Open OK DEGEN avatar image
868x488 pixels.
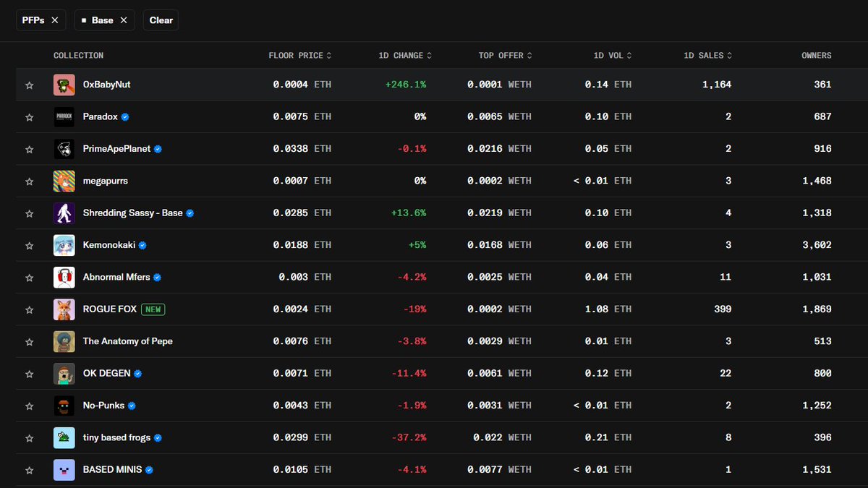pos(64,374)
